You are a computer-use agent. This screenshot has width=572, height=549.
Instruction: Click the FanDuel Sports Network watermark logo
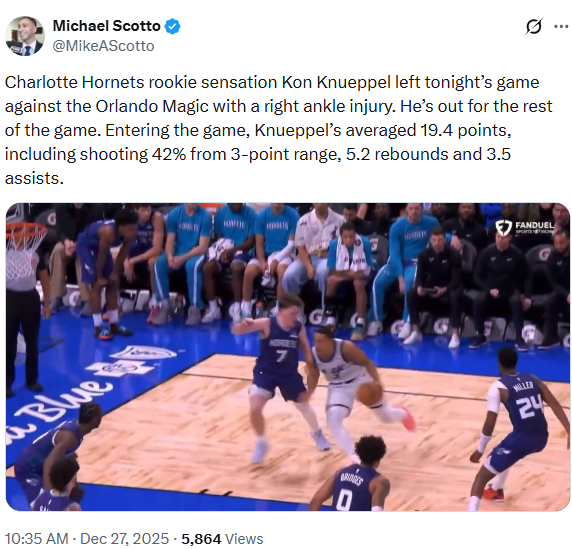coord(525,228)
